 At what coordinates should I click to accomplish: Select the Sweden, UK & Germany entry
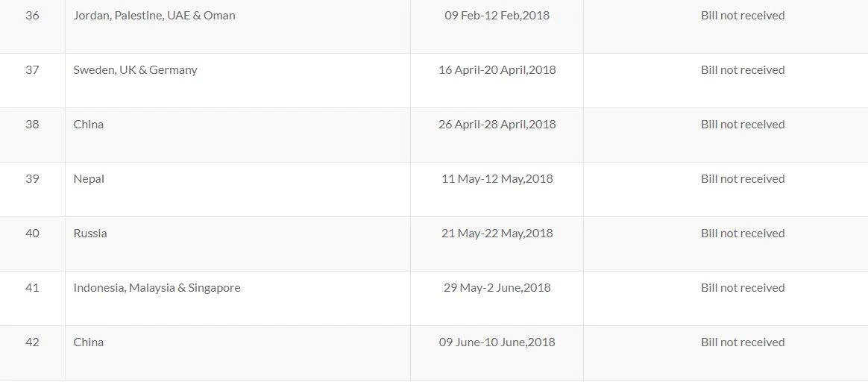coord(135,69)
